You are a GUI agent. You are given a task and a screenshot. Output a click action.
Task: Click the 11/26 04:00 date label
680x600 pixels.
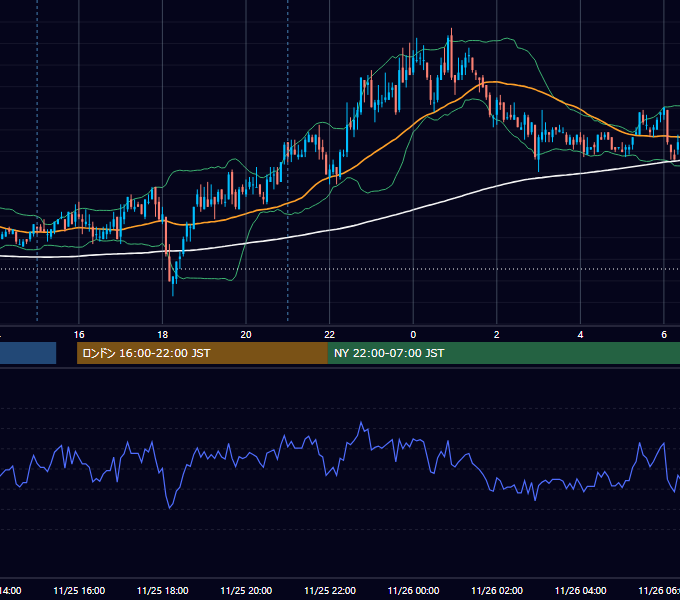[581, 590]
